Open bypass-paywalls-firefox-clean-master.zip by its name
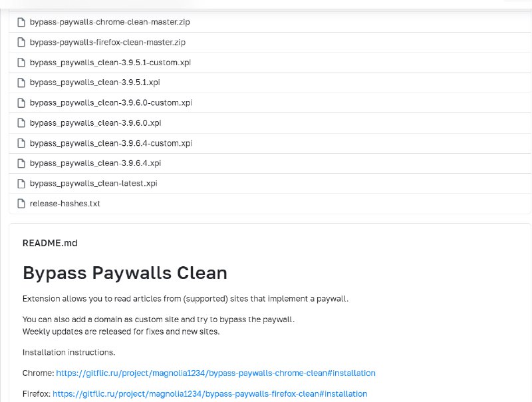532x402 pixels. [x=108, y=42]
